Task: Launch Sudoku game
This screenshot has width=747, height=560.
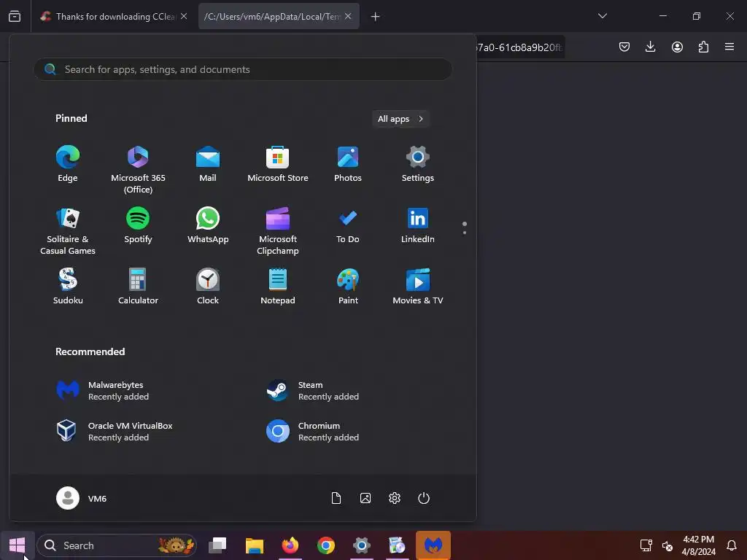Action: [68, 287]
